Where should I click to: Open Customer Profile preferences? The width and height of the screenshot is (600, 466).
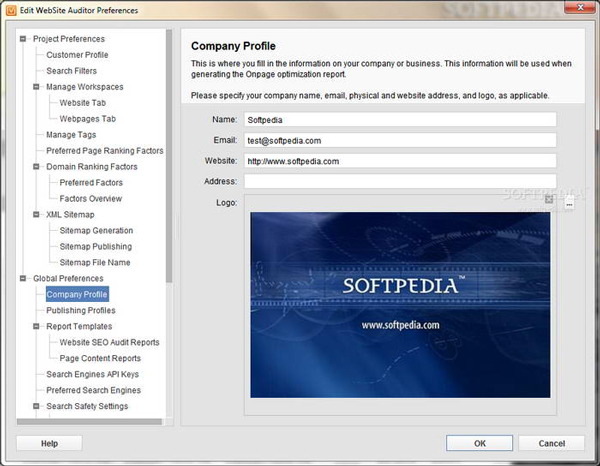[77, 55]
